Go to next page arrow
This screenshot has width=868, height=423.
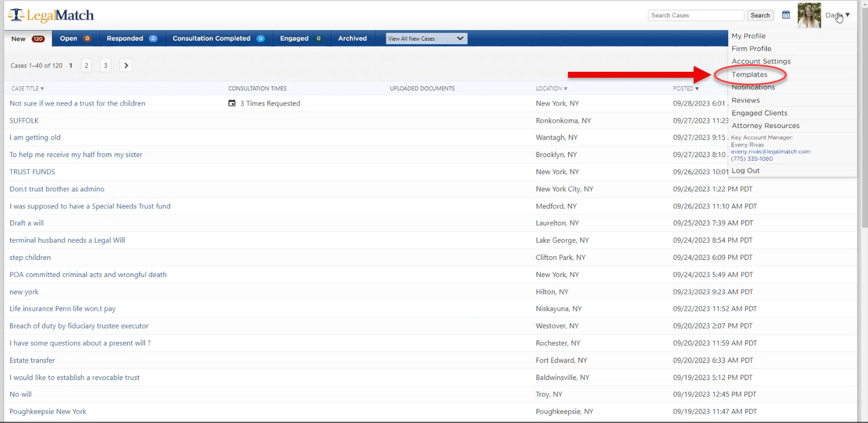click(x=126, y=66)
